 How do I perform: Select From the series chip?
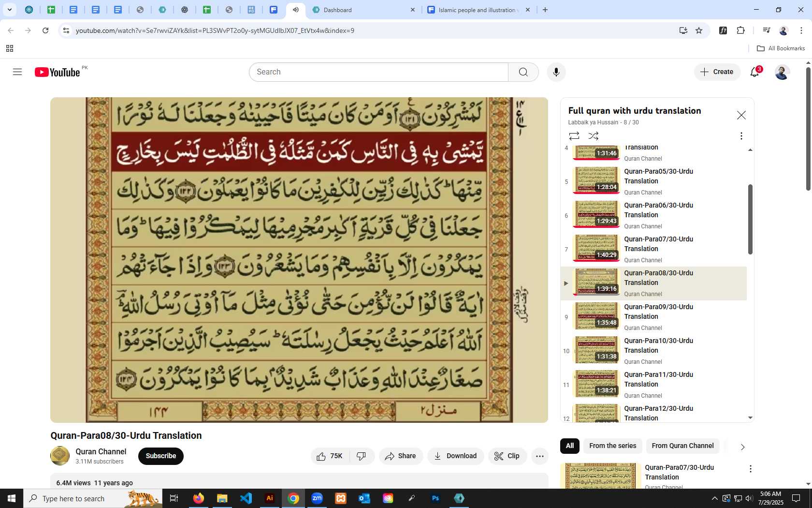[612, 446]
